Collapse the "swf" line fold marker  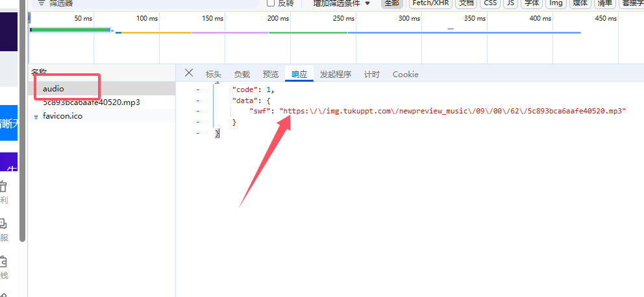pyautogui.click(x=198, y=112)
